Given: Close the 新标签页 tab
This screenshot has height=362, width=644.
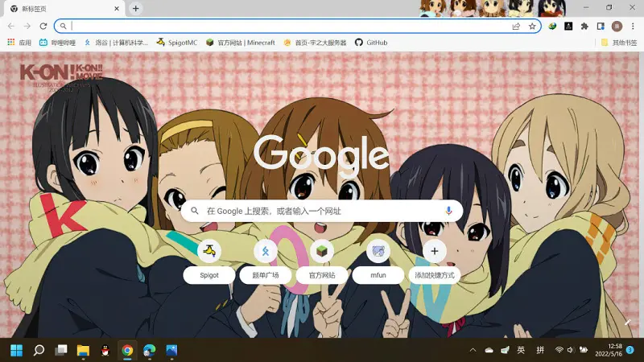Looking at the screenshot, I should coord(117,9).
